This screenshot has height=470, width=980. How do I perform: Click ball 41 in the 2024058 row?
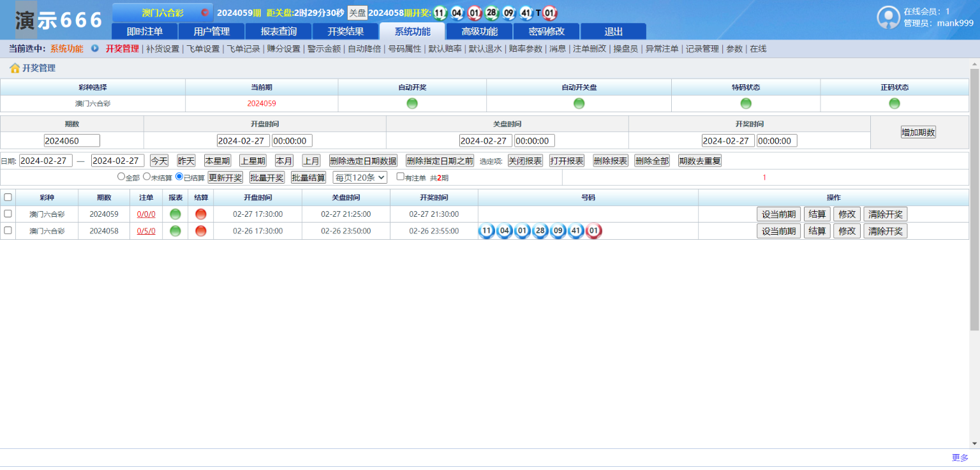coord(576,231)
